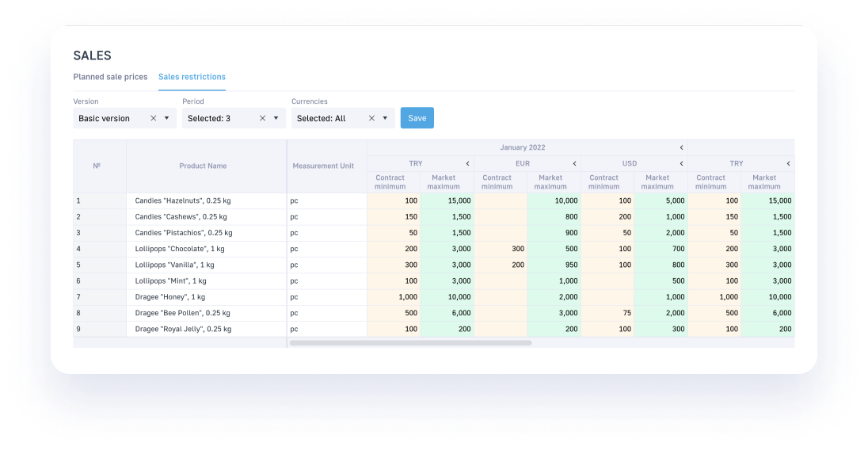Viewport: 868px width, 450px height.
Task: Click USD market maximum 300 for Royal Jelly
Action: click(661, 330)
